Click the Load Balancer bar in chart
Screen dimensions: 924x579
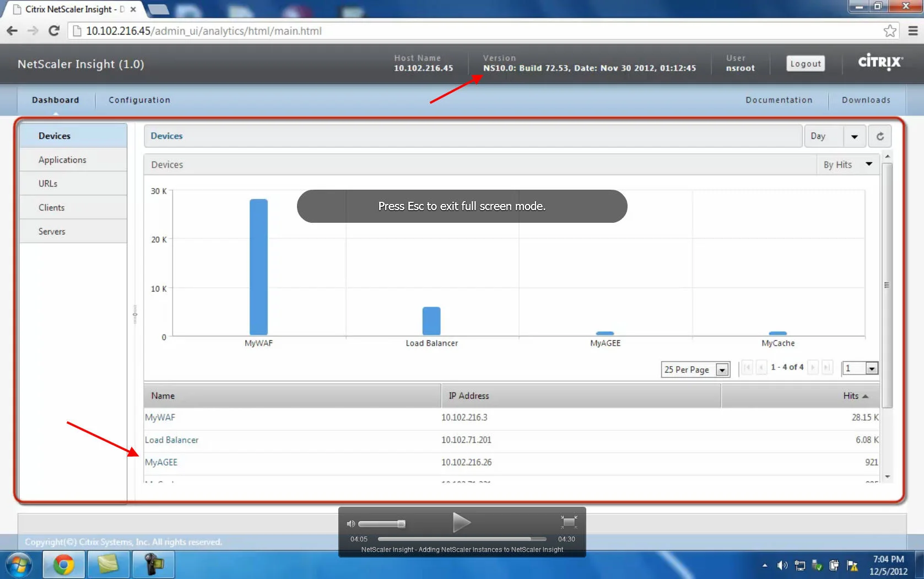[x=431, y=321]
